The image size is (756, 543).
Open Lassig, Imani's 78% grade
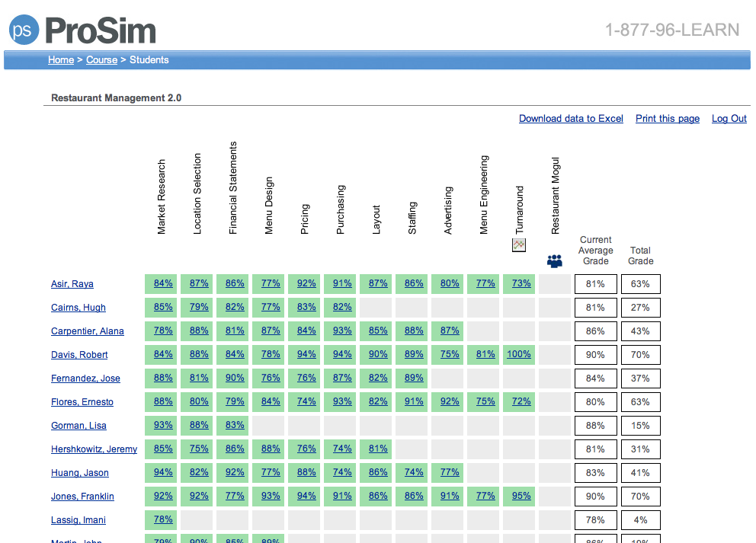tap(163, 519)
